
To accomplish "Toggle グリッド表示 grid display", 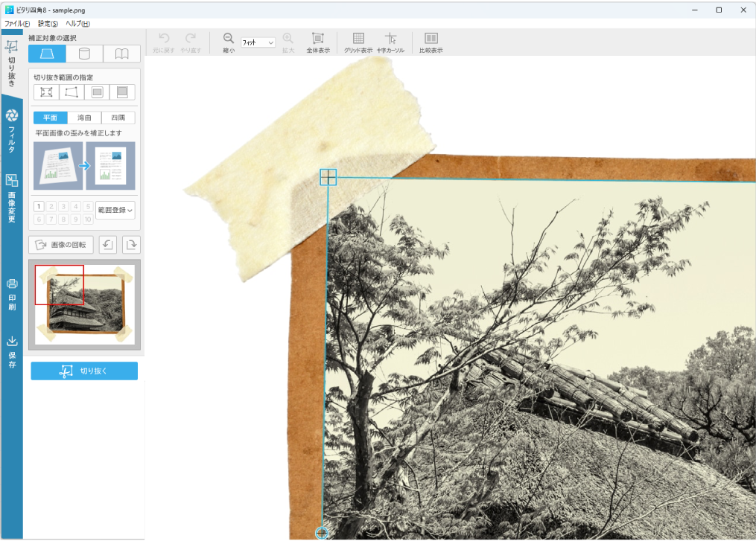I will coord(358,39).
